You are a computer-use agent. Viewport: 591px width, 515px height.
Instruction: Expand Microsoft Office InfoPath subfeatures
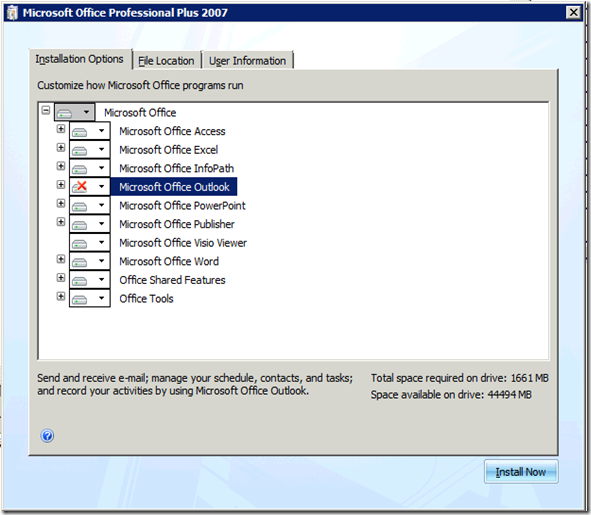coord(61,166)
